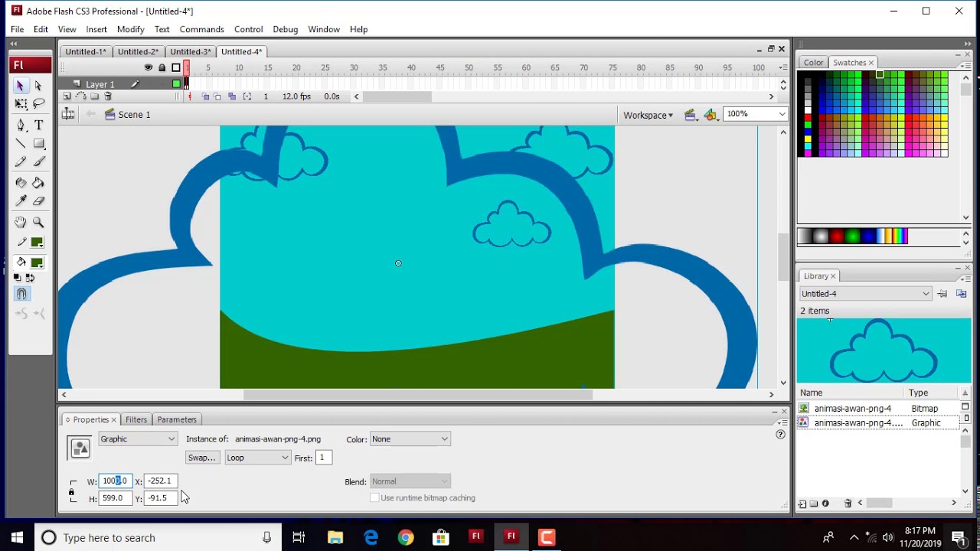Toggle Edit Multiple Frames button

click(232, 96)
